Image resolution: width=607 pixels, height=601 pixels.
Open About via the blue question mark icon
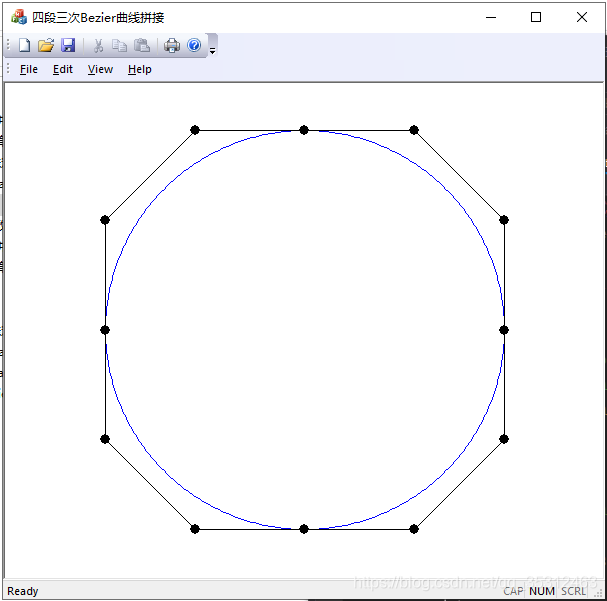(x=194, y=45)
